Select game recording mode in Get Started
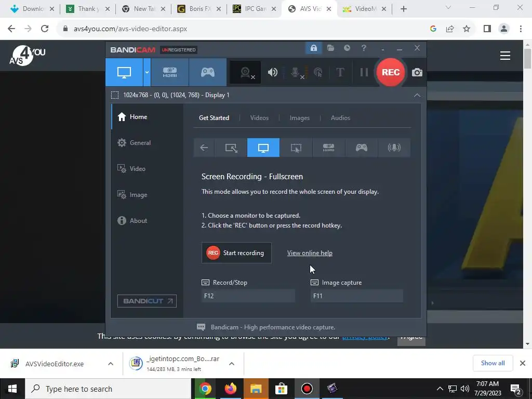The width and height of the screenshot is (532, 399). pos(362,148)
